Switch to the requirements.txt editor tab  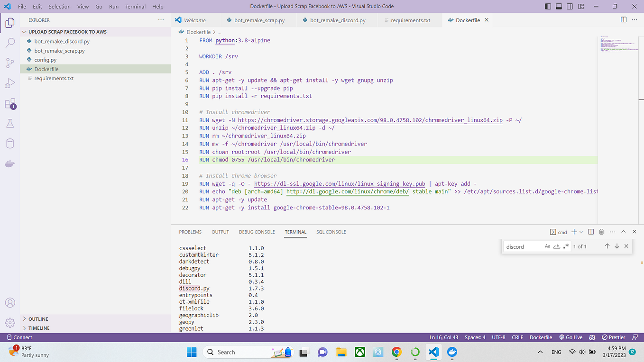[411, 20]
